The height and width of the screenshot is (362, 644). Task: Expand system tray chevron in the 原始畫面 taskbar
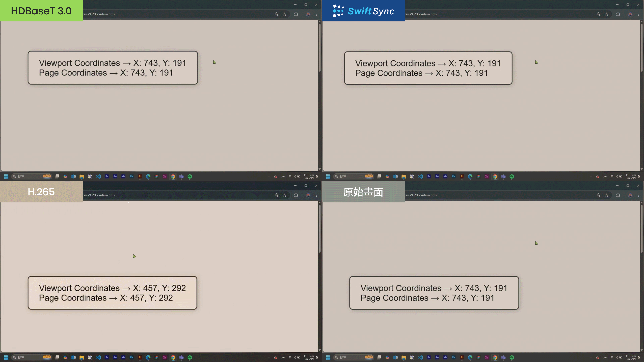click(x=591, y=357)
